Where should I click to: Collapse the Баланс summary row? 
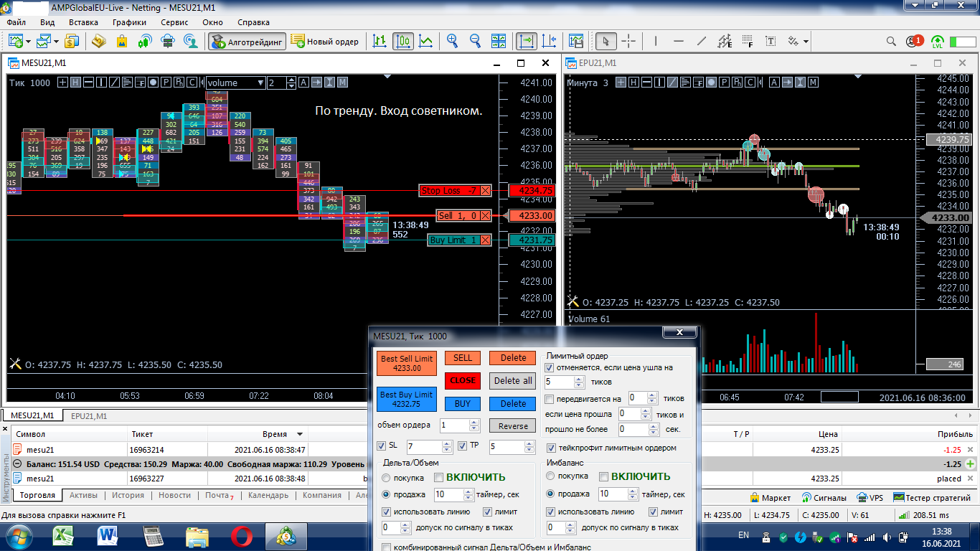tap(17, 463)
